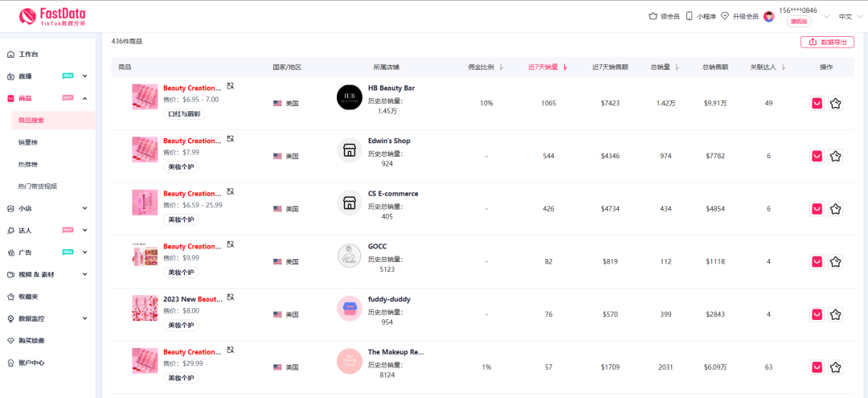This screenshot has height=398, width=868.
Task: Click the 数据导出 export button
Action: point(827,42)
